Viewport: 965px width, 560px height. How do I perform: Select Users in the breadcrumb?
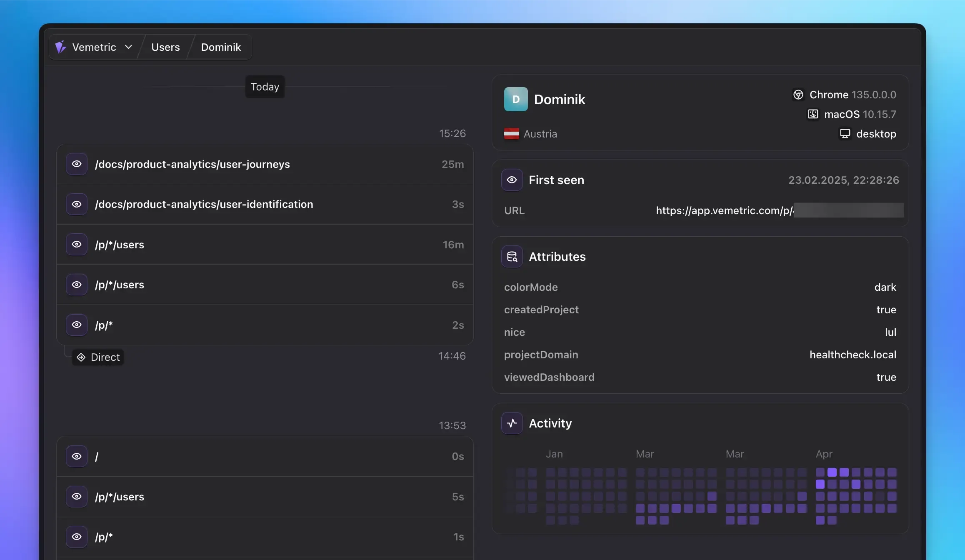[x=165, y=47]
